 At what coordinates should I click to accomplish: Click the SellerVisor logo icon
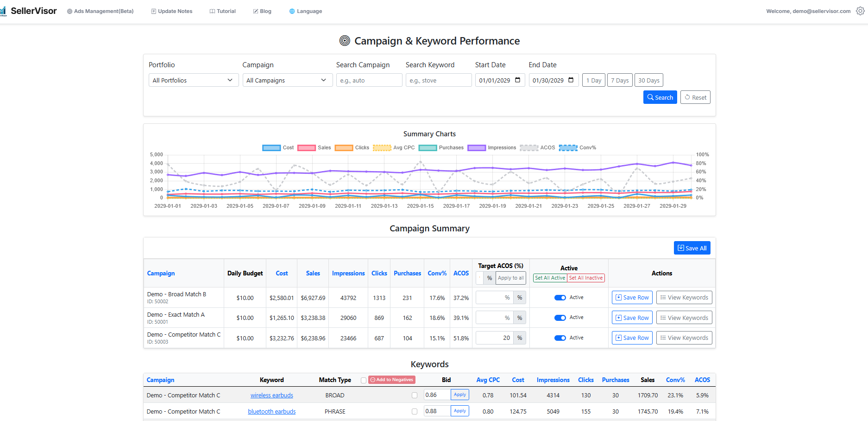[3, 11]
